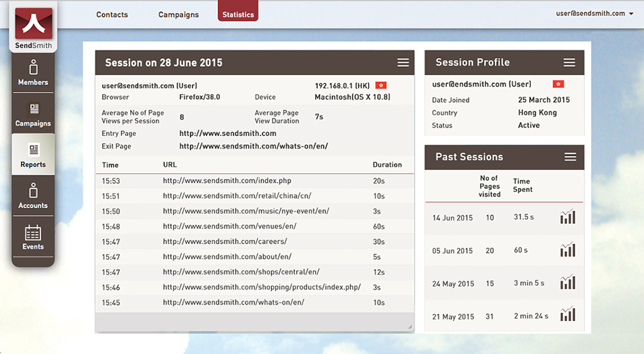Open Members in the sidebar
The height and width of the screenshot is (354, 644).
click(33, 73)
